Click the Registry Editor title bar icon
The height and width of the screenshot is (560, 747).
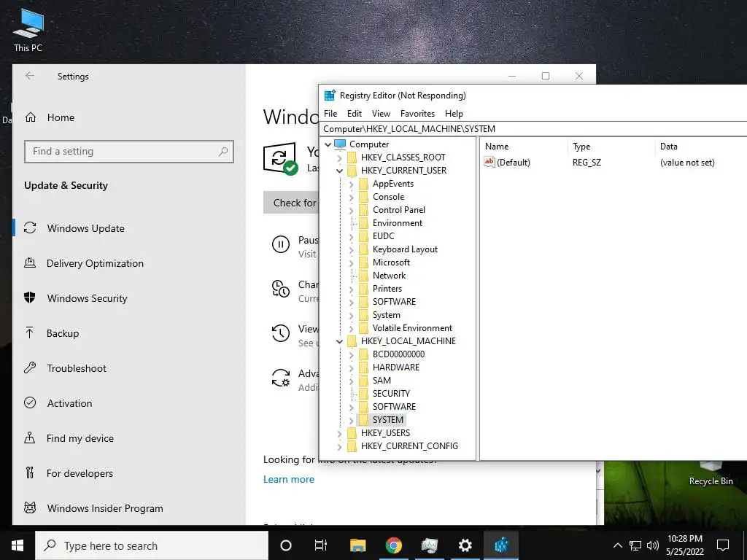330,96
